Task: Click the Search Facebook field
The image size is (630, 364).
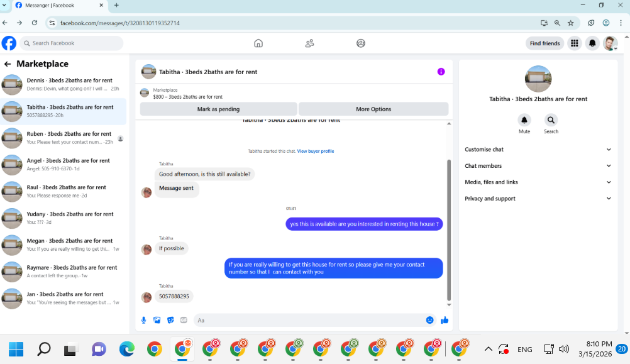Action: (x=72, y=43)
